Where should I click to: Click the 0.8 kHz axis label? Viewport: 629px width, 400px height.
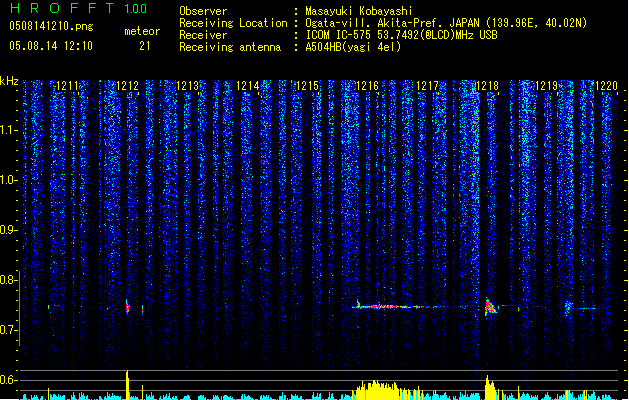pos(8,280)
